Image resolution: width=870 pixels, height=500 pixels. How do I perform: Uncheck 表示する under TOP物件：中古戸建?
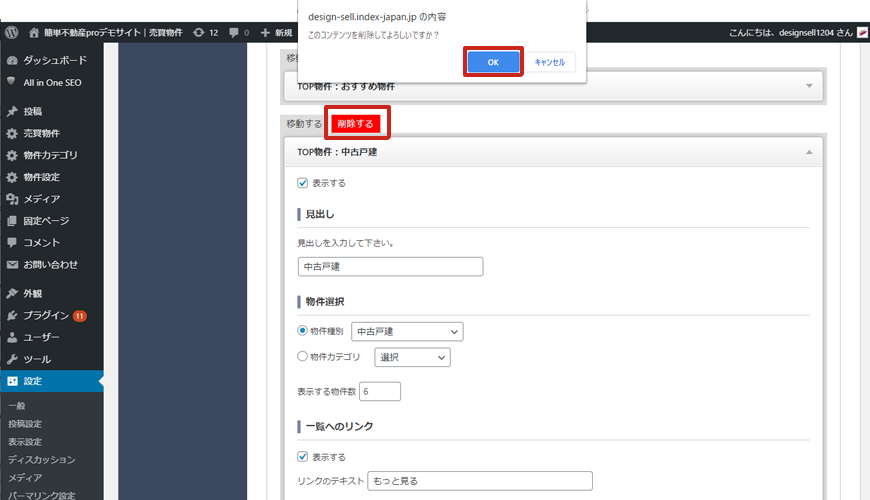click(303, 183)
